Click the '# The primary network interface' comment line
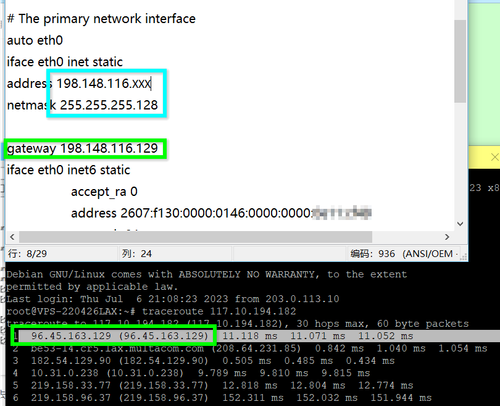This screenshot has width=500, height=406. tap(101, 19)
